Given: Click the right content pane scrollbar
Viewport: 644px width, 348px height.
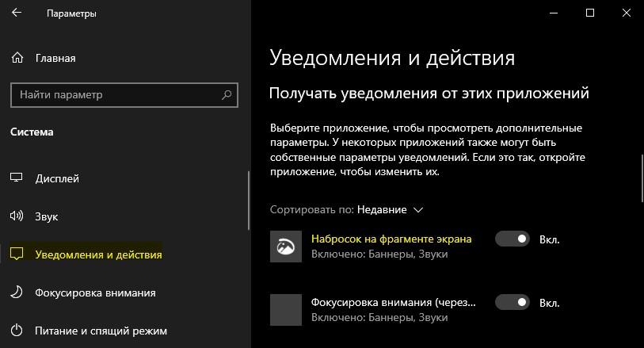Looking at the screenshot, I should 642,178.
